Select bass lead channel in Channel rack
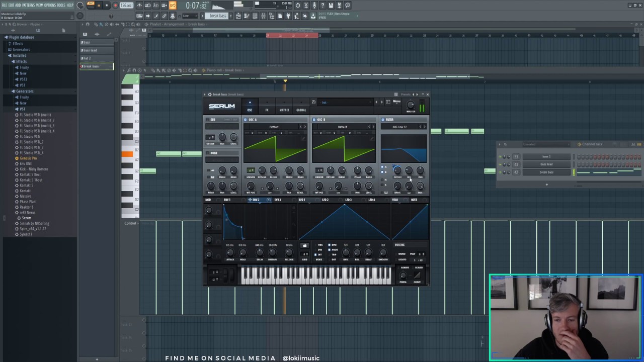644x362 pixels. point(546,164)
